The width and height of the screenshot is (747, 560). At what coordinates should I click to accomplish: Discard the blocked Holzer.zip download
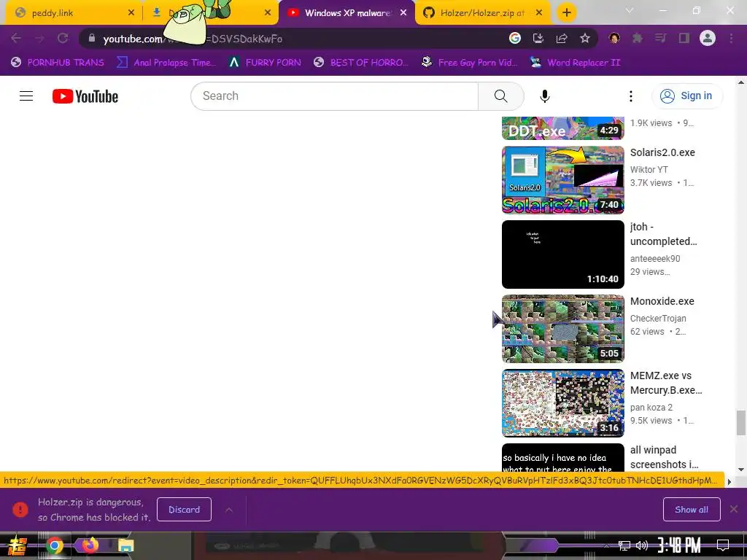184,510
